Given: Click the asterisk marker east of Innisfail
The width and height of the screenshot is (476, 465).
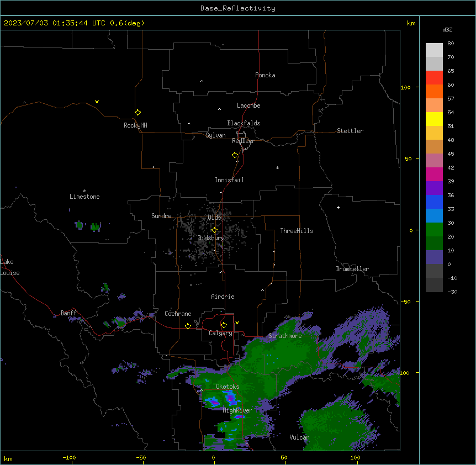Looking at the screenshot, I should 277,167.
